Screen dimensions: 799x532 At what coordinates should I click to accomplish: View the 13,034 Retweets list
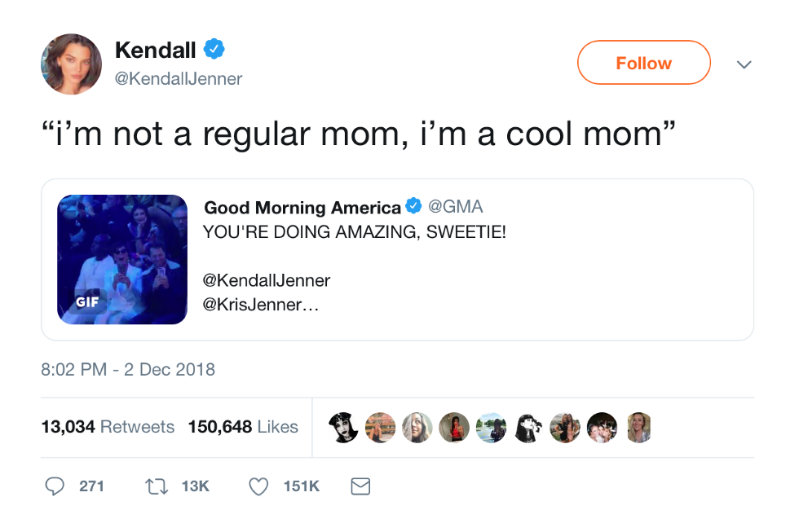[108, 427]
